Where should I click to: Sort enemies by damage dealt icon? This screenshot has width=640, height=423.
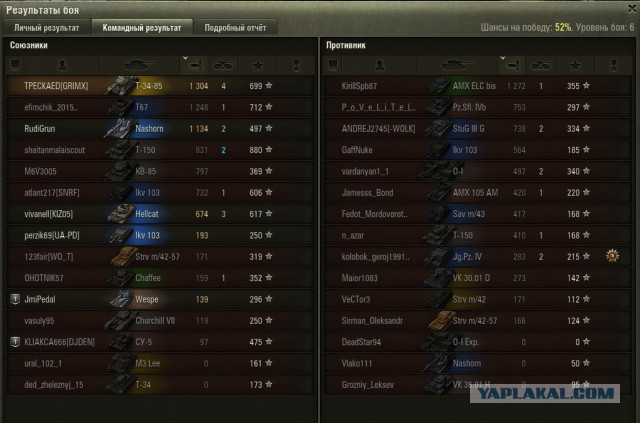pyautogui.click(x=512, y=65)
